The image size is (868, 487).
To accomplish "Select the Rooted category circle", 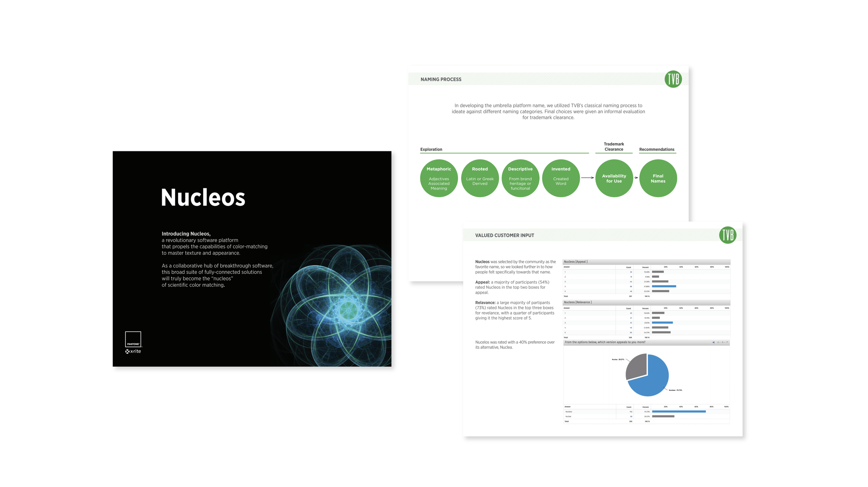I will pyautogui.click(x=480, y=177).
